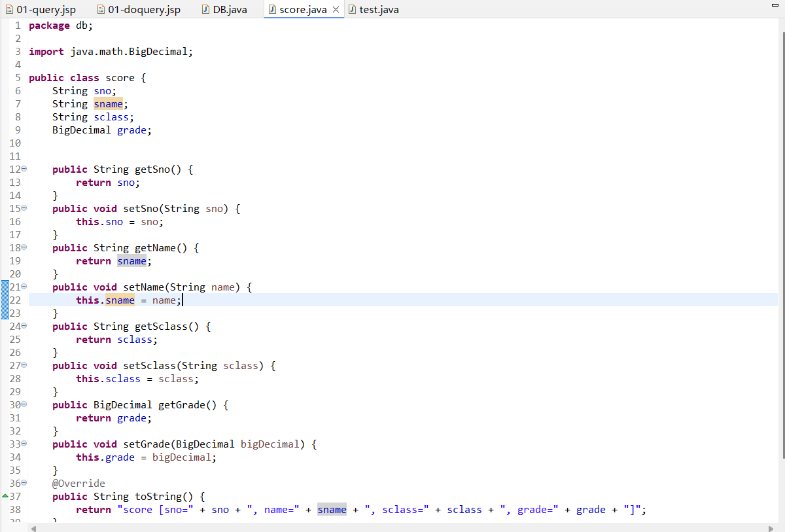Click the Java file icon on test.java tab
The width and height of the screenshot is (785, 532).
[x=353, y=9]
